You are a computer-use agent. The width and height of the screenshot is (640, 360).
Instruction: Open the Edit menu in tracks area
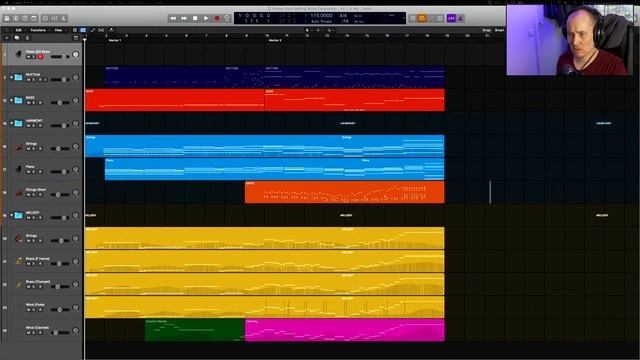19,30
